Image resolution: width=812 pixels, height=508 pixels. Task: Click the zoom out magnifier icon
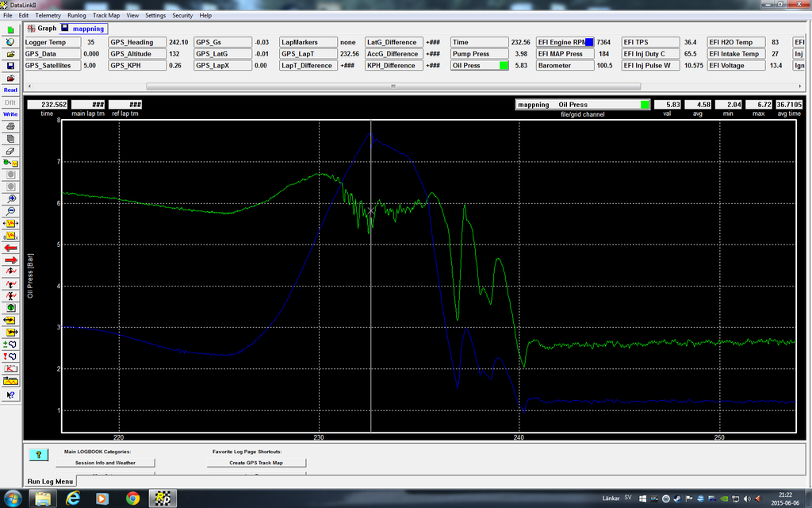click(x=11, y=210)
